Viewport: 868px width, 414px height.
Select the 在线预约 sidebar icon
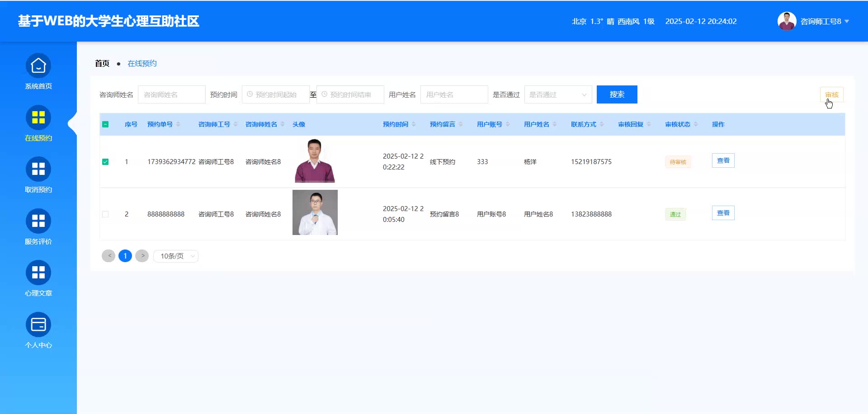[x=38, y=118]
